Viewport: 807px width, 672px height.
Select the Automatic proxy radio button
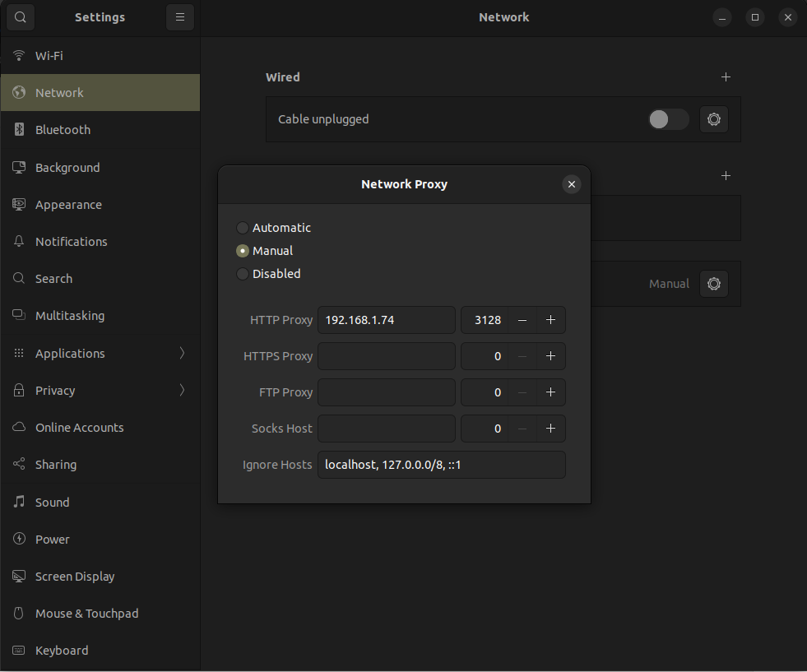243,228
